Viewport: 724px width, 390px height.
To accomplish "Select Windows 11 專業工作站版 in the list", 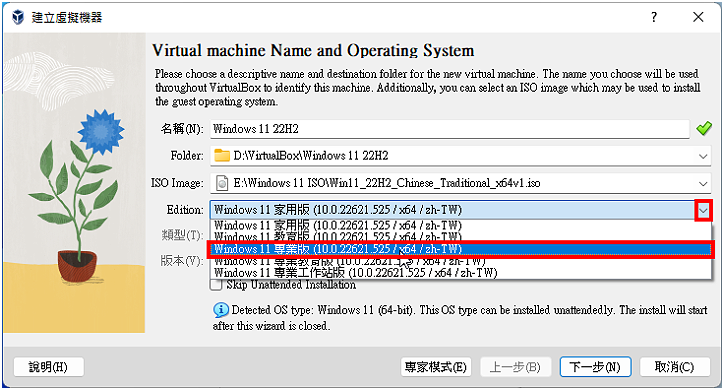I will 460,273.
